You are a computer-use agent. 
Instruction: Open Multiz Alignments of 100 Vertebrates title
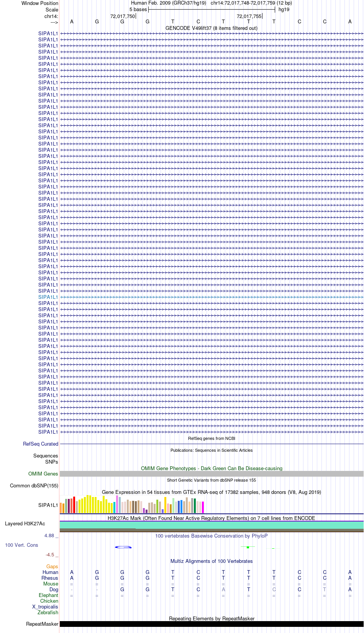(212, 561)
